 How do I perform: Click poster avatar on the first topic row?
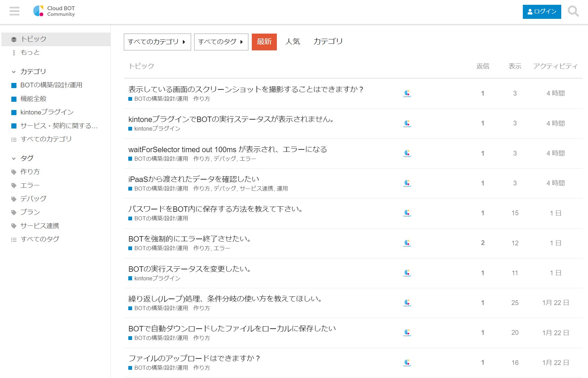[x=407, y=94]
